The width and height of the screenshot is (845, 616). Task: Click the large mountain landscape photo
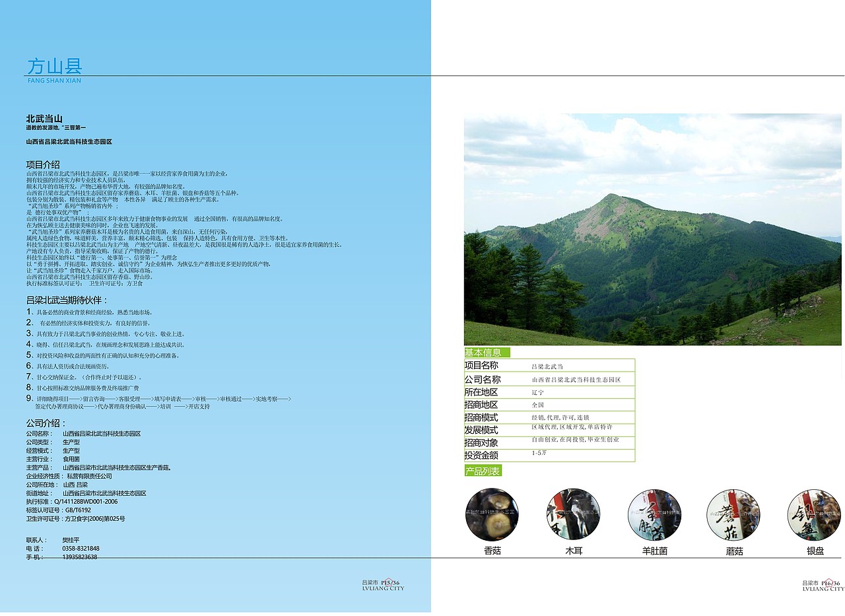[x=652, y=229]
